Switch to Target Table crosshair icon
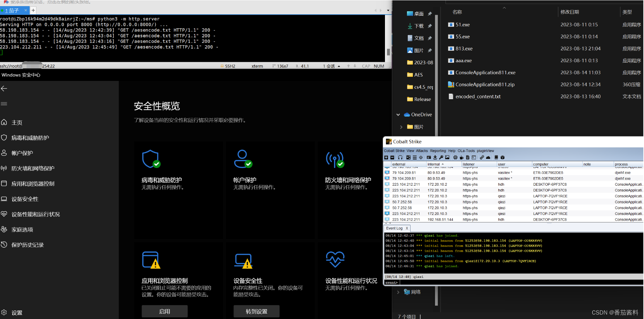The width and height of the screenshot is (644, 319). coord(421,157)
